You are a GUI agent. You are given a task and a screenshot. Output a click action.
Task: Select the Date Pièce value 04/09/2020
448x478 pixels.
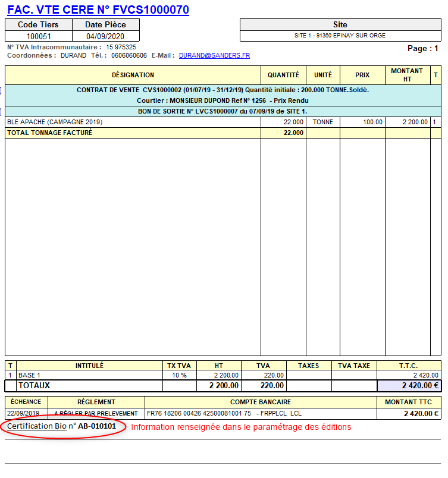pyautogui.click(x=105, y=36)
